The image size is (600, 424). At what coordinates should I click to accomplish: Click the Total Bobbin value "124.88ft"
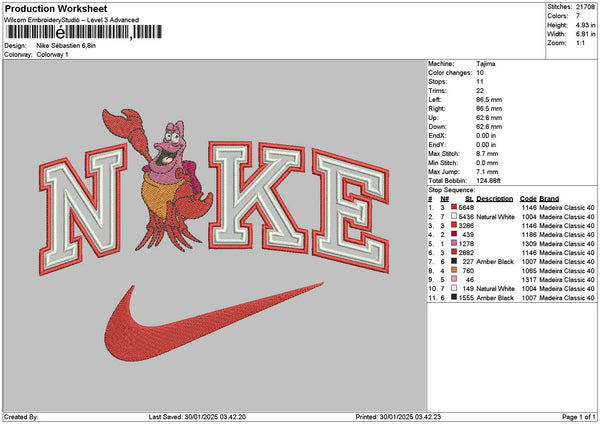click(x=488, y=181)
